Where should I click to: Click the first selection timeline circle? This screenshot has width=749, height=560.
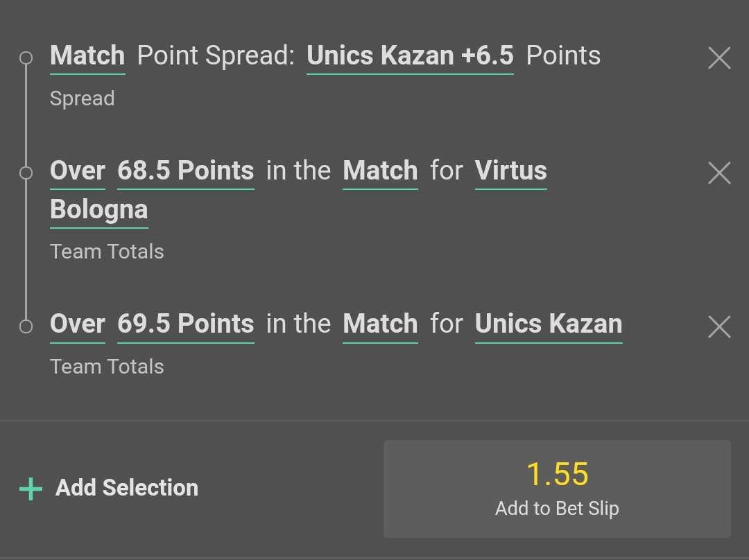pyautogui.click(x=26, y=58)
